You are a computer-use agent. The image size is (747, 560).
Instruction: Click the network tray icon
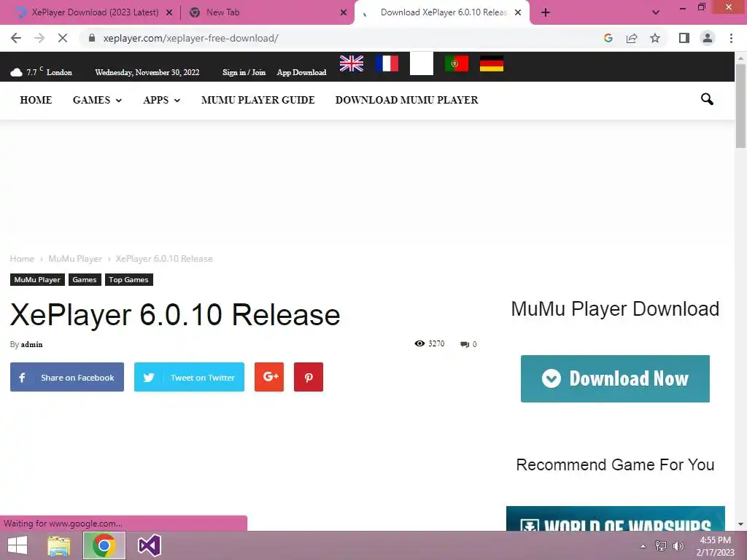[661, 546]
